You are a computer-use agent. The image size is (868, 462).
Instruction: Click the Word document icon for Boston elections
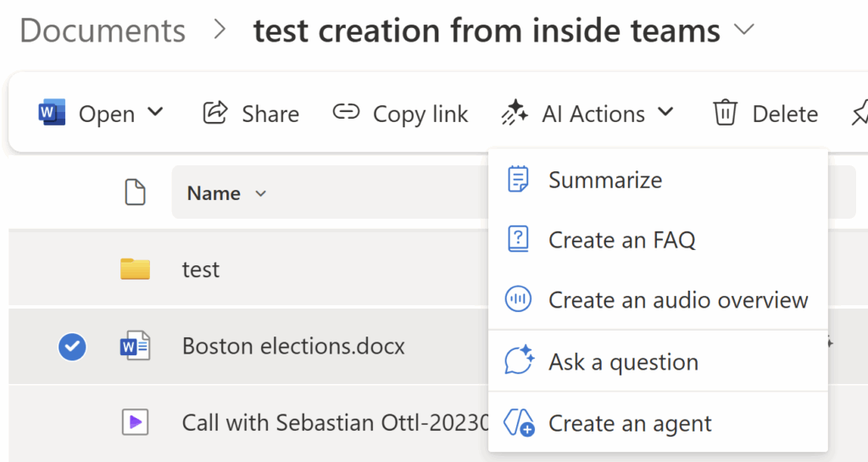(x=135, y=346)
